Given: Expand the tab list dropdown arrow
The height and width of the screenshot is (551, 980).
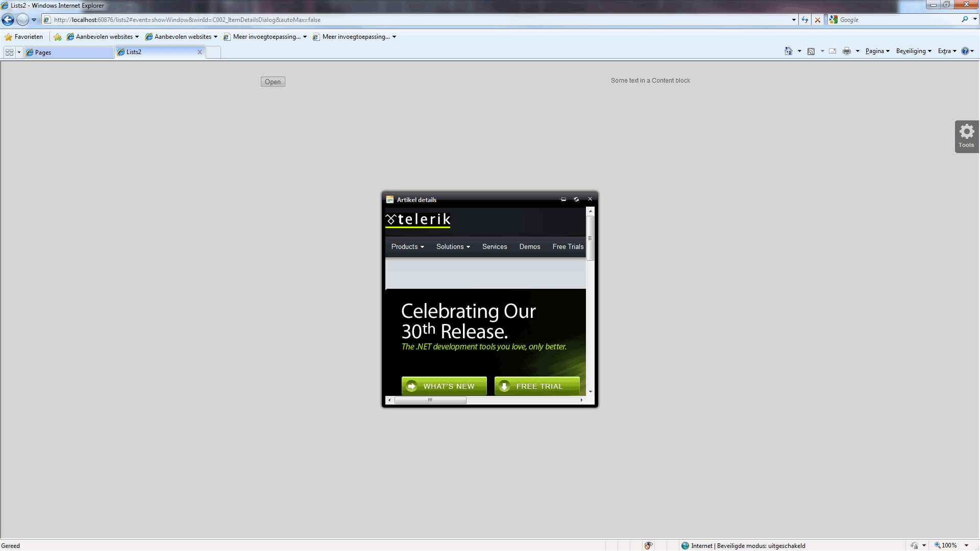Looking at the screenshot, I should [19, 52].
